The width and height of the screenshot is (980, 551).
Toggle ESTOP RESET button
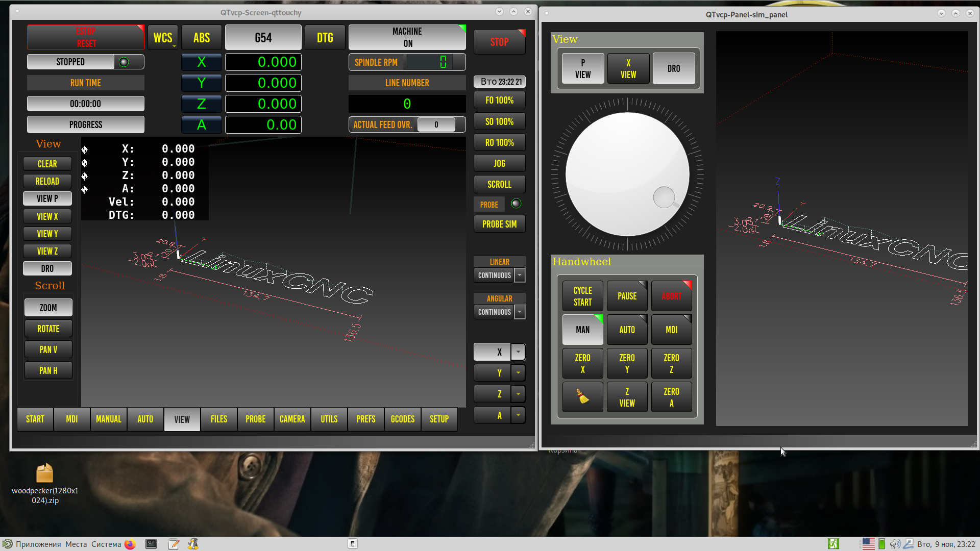tap(86, 37)
